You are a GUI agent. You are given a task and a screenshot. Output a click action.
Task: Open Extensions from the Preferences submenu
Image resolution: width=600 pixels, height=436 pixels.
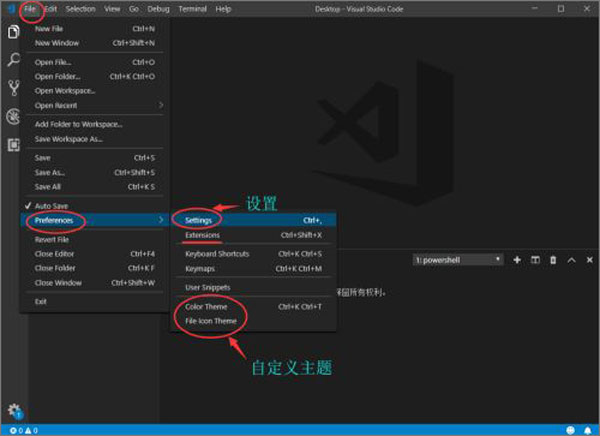[x=253, y=235]
